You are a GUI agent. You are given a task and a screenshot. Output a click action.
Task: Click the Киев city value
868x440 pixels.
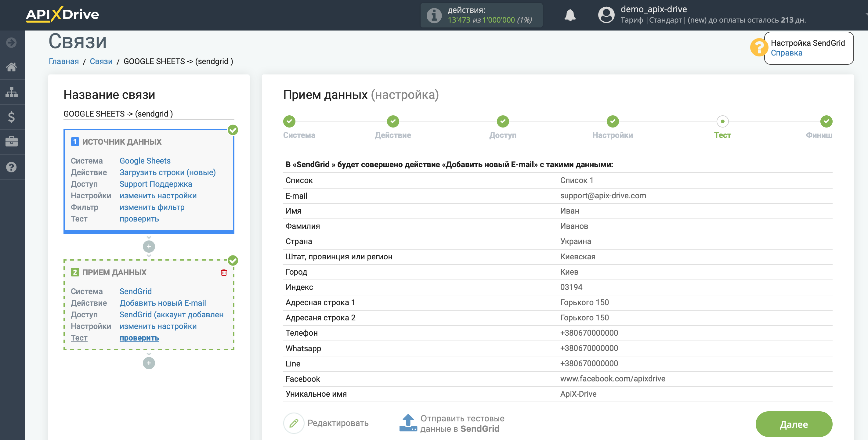tap(569, 272)
